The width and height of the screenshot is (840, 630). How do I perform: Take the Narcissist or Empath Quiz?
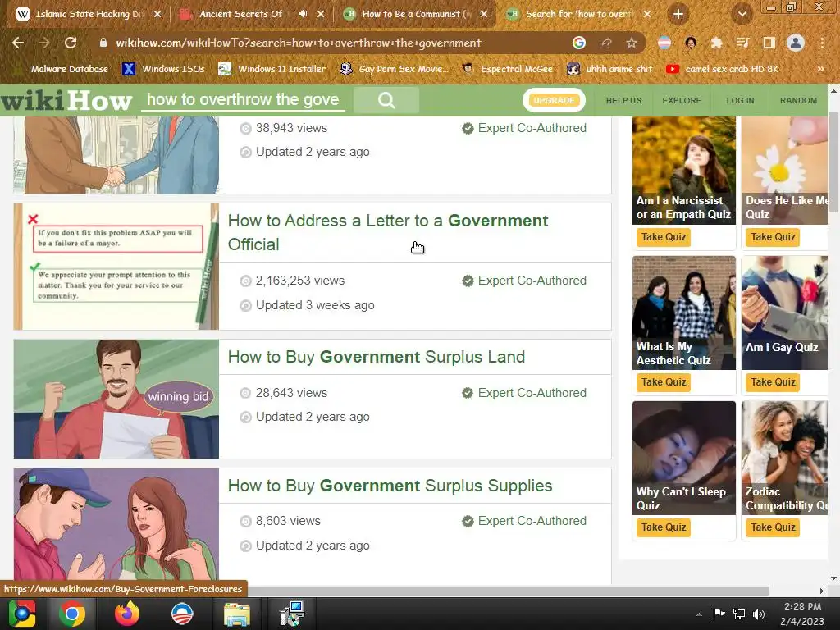pos(663,237)
